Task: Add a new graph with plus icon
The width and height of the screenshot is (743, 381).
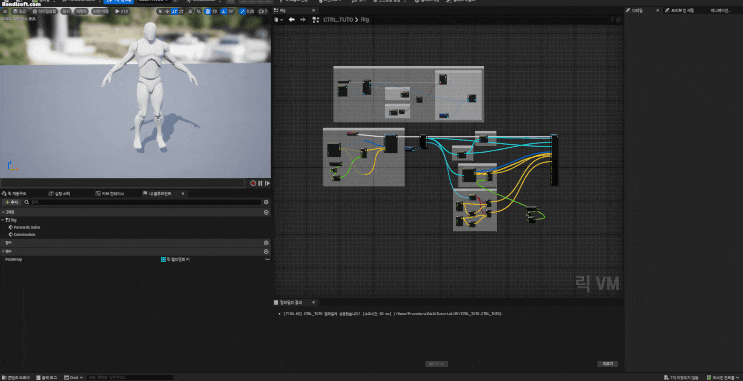Action: (x=266, y=212)
